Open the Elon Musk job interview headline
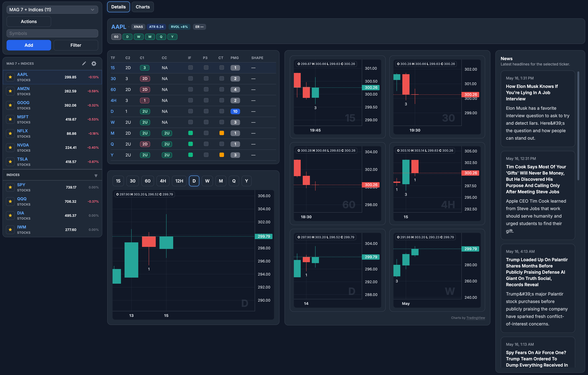 coord(532,93)
